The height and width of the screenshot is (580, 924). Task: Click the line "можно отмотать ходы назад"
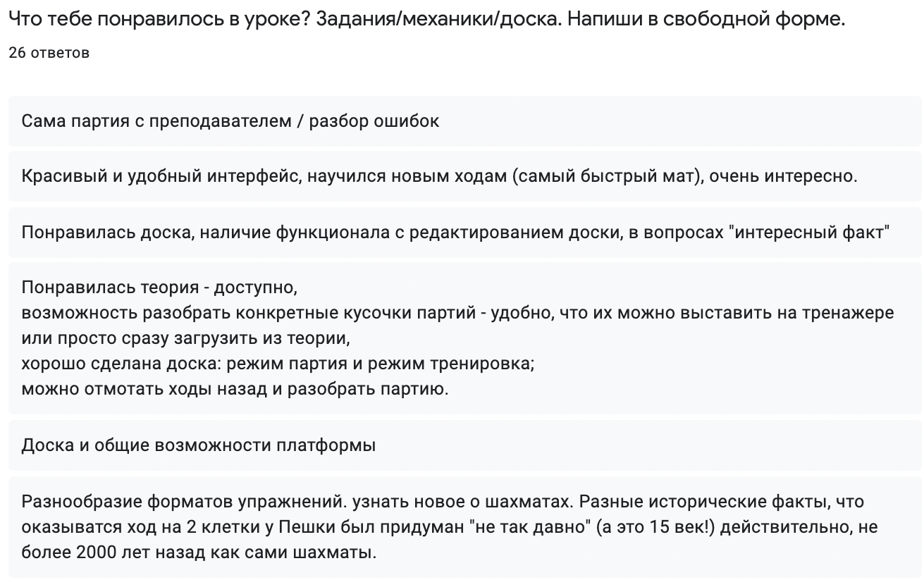pyautogui.click(x=235, y=389)
